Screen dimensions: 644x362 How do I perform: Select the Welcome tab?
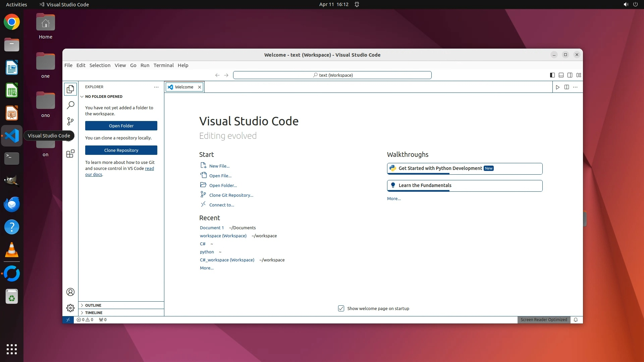coord(184,87)
